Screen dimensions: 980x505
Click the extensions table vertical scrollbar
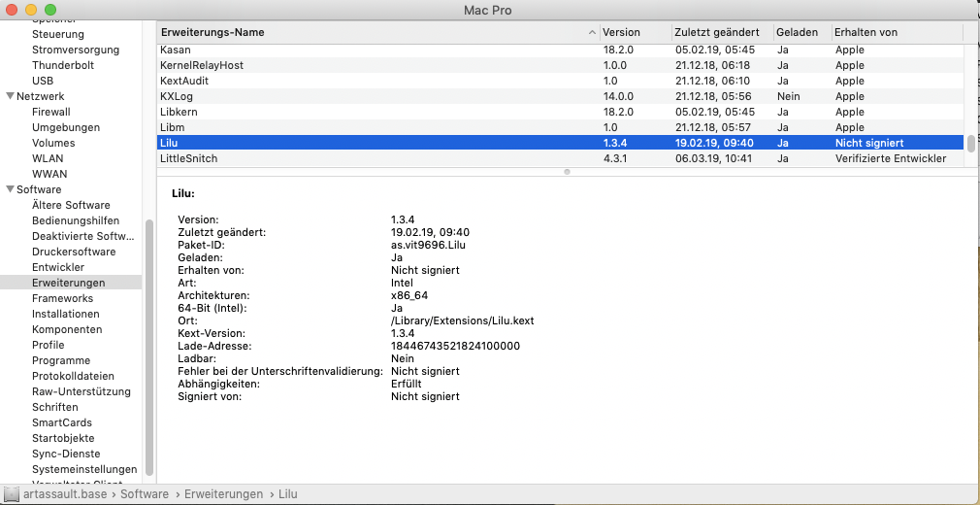coord(970,144)
